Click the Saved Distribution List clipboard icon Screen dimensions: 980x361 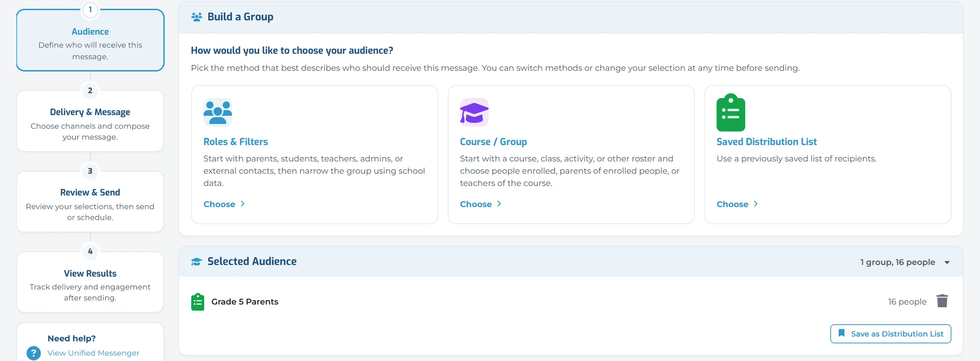pyautogui.click(x=731, y=112)
